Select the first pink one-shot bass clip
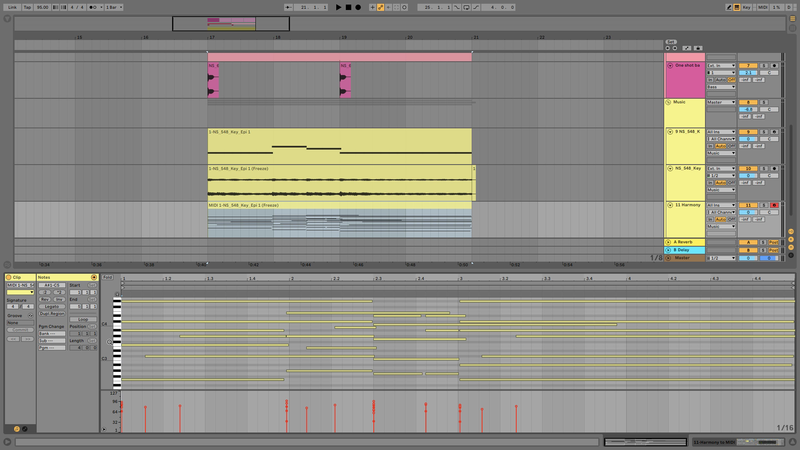Screen dimensions: 800x450 point(213,80)
